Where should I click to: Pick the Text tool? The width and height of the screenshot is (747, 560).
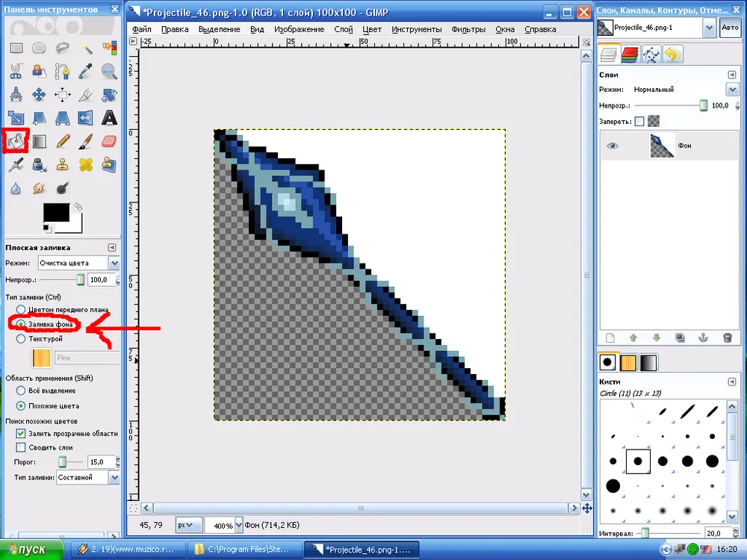click(109, 117)
